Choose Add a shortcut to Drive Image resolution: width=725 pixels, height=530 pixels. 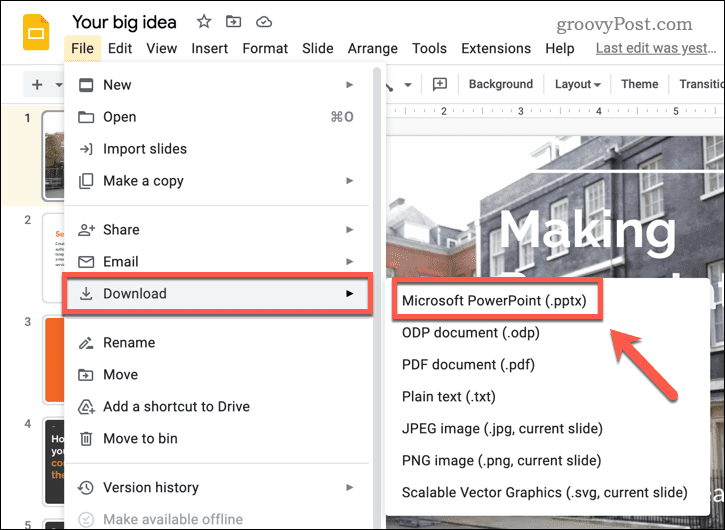point(216,406)
